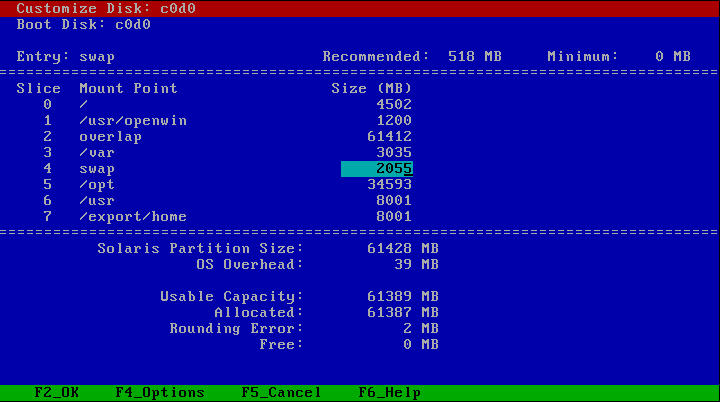This screenshot has width=720, height=402.
Task: Click the root slice size 4502
Action: [394, 105]
